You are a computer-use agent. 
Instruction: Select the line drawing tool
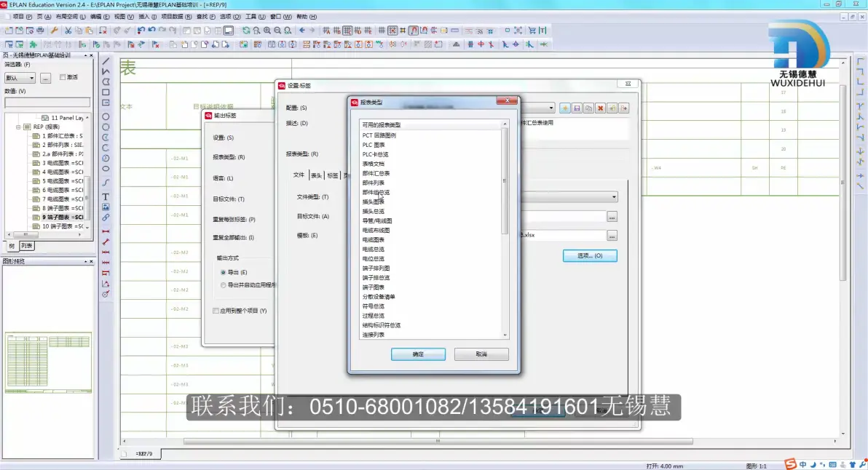[x=106, y=61]
